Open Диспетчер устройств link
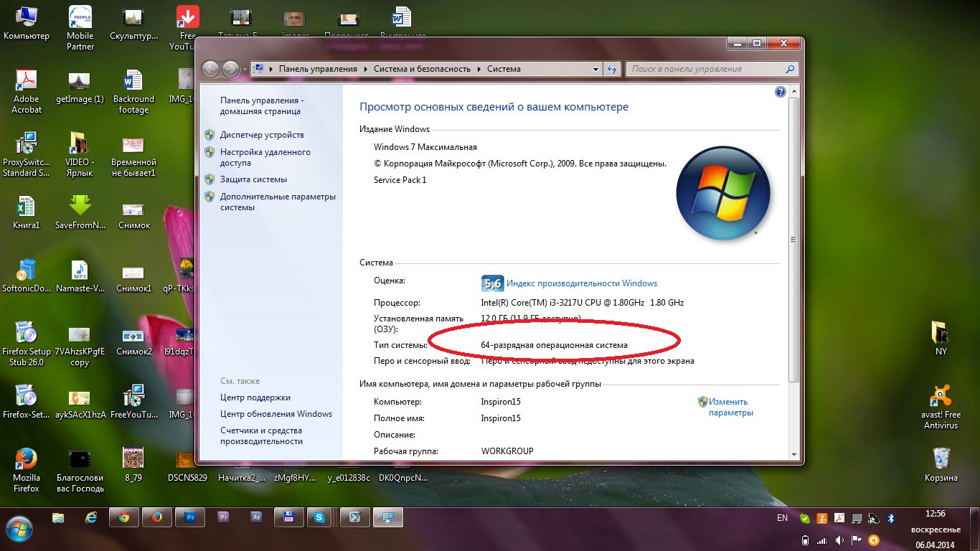Screen dimensions: 980x551 coord(262,135)
